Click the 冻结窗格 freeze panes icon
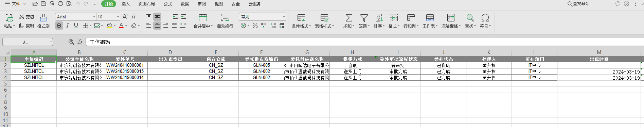 (x=451, y=18)
